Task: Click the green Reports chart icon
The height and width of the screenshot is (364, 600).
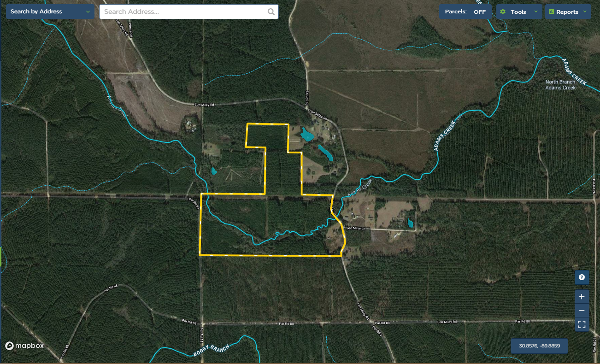Action: click(x=551, y=12)
